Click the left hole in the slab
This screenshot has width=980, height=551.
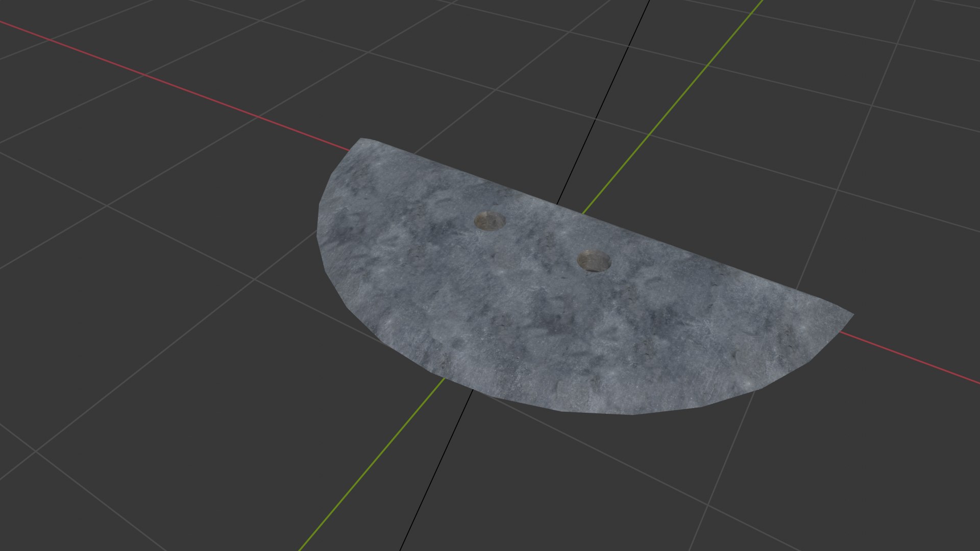point(490,221)
